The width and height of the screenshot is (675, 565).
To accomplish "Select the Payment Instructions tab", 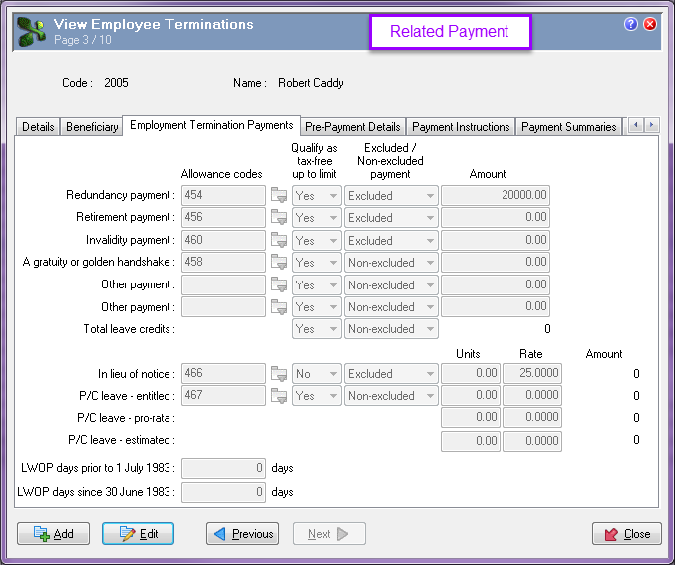I will 461,127.
